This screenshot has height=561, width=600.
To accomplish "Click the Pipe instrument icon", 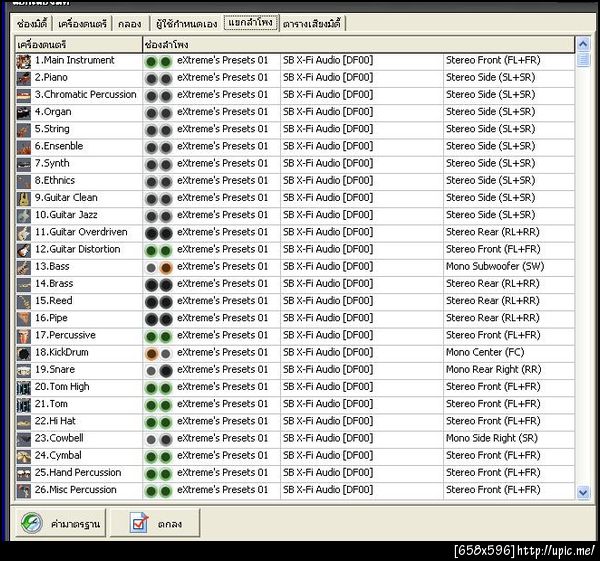I will pyautogui.click(x=24, y=319).
